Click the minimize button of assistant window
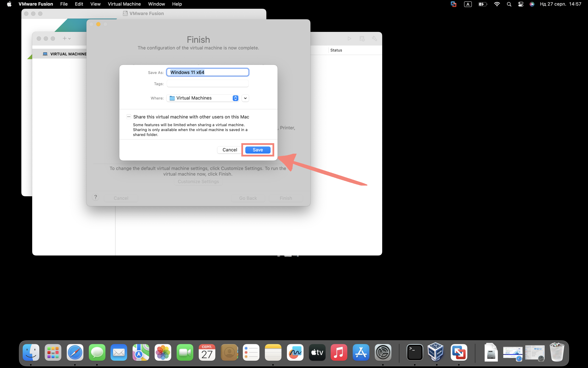 pyautogui.click(x=98, y=24)
